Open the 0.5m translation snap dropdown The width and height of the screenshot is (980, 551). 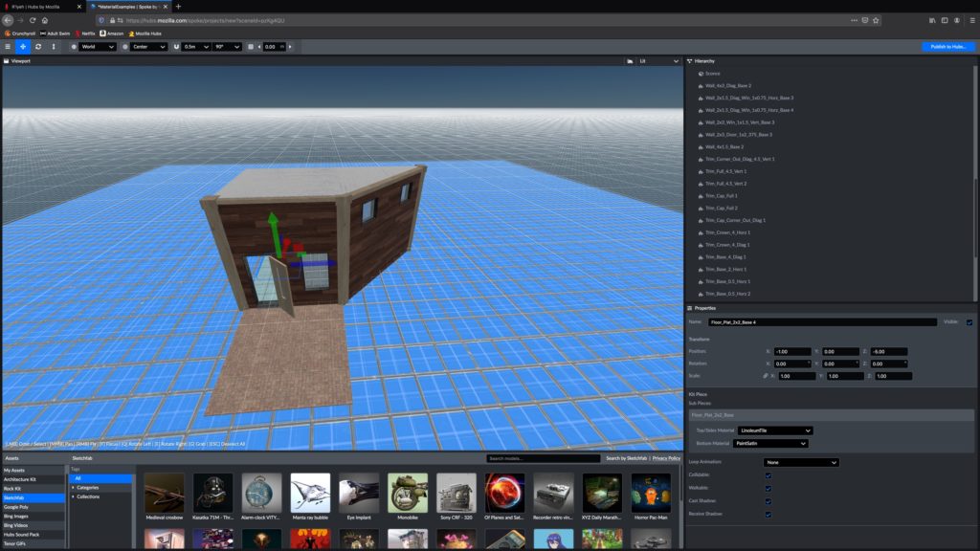pos(195,47)
